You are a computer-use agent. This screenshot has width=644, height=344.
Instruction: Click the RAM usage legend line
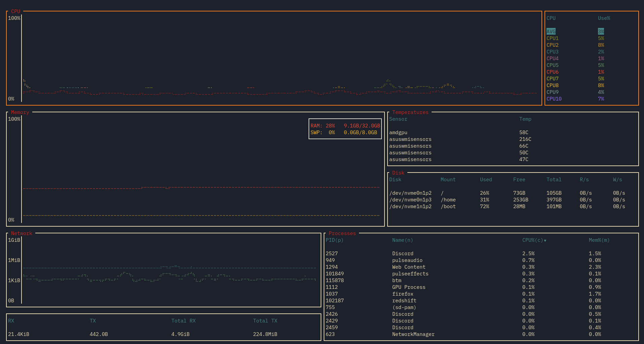345,126
